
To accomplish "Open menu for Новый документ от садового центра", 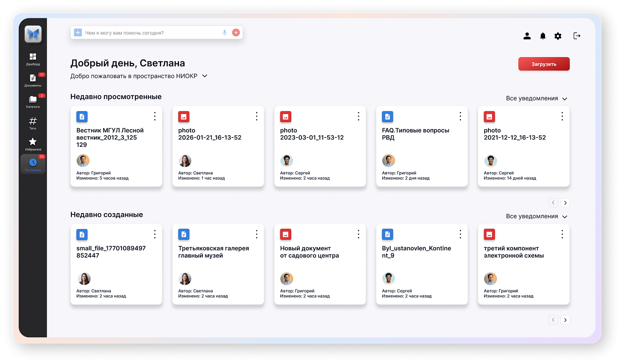I will (358, 234).
